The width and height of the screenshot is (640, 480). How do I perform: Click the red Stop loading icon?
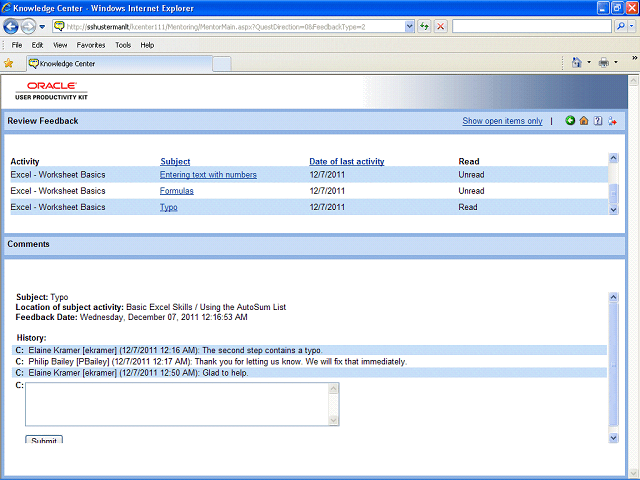tap(441, 27)
